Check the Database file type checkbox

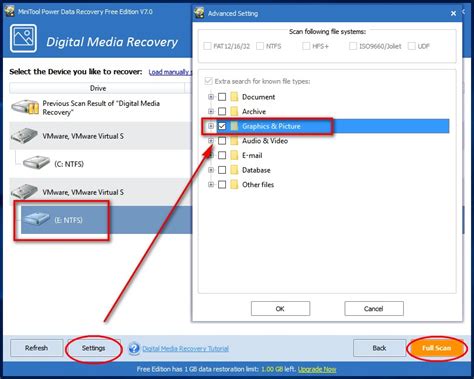[x=222, y=170]
